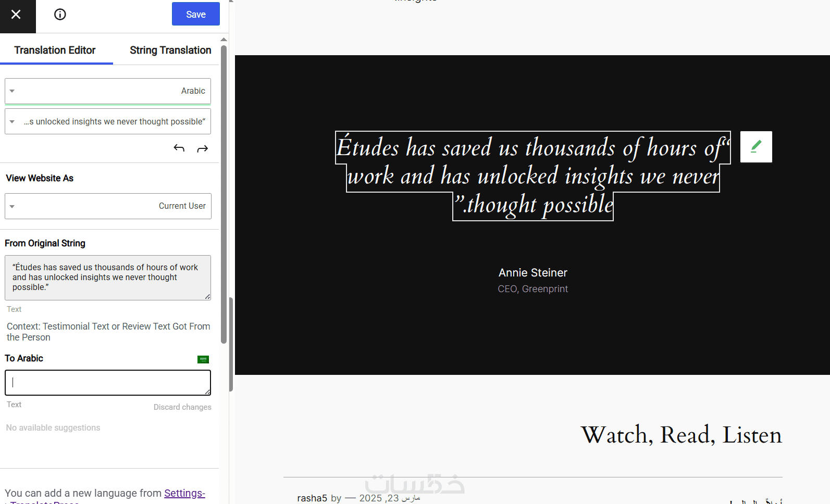Save the translation changes
The image size is (830, 504).
pos(196,14)
